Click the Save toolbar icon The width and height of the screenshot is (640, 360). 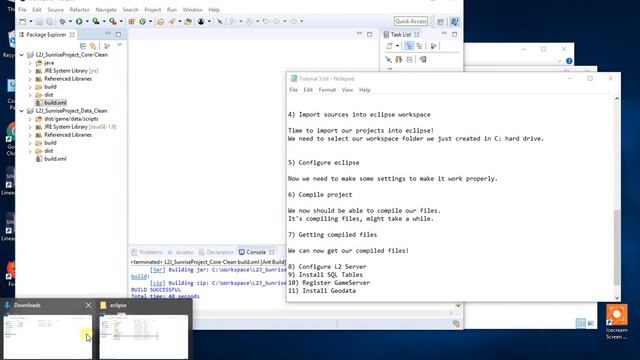coord(39,21)
